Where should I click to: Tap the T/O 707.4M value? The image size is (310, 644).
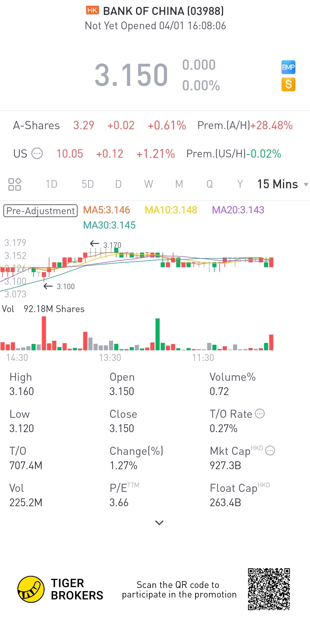click(x=26, y=465)
